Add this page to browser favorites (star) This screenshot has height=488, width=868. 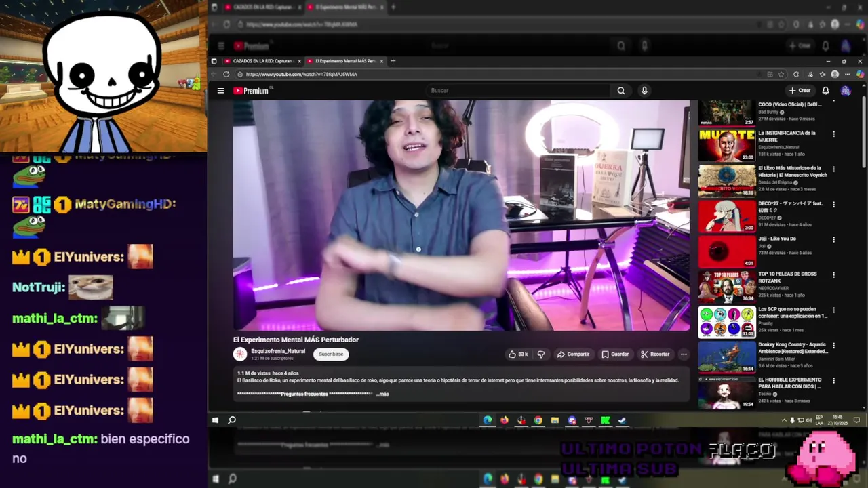781,74
